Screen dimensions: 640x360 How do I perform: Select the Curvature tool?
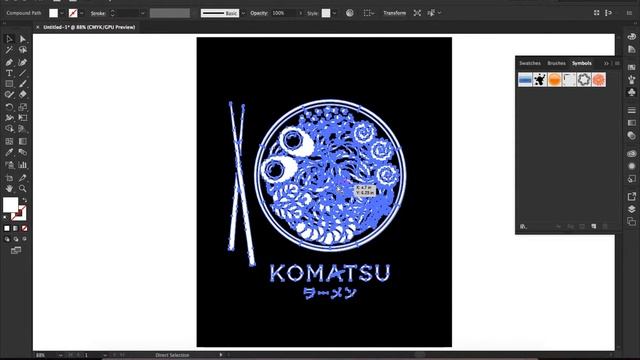point(22,62)
